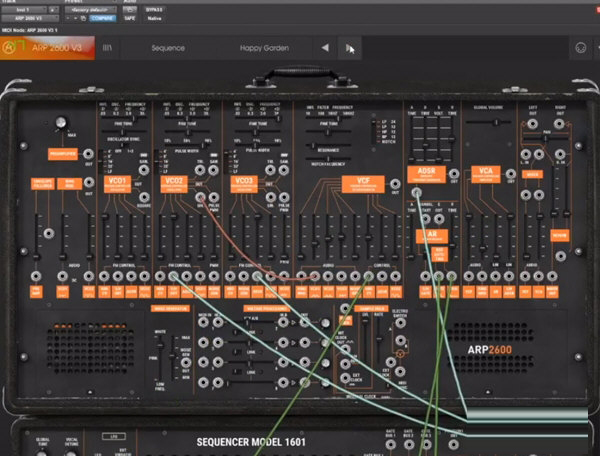The width and height of the screenshot is (600, 456).
Task: Open the MIDI settings icon in Arturia toolbar
Action: pyautogui.click(x=580, y=48)
